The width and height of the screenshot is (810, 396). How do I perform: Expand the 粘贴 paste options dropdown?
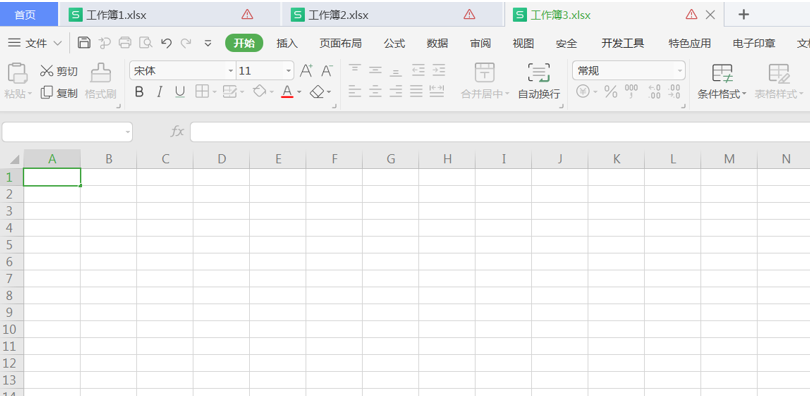coord(30,94)
